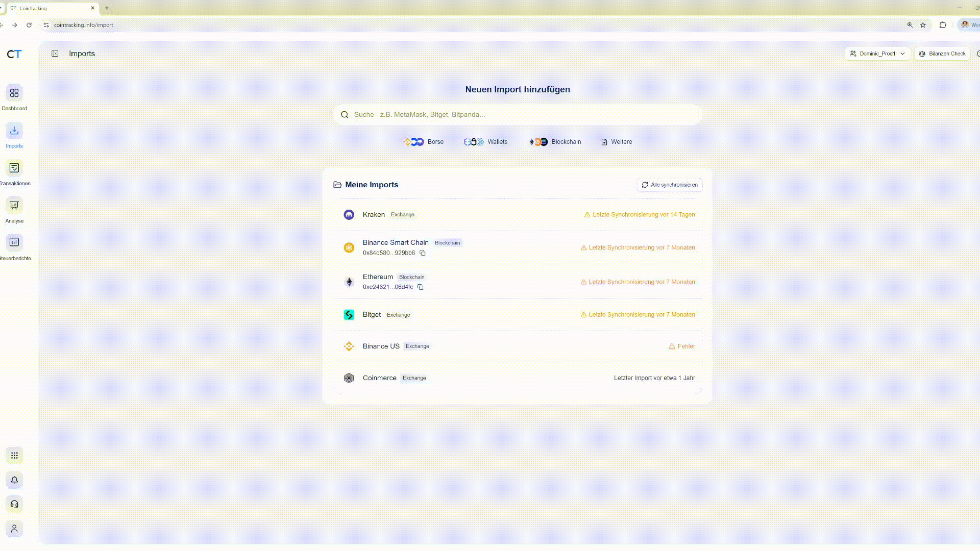Copy the Binance Smart Chain address
This screenshot has height=551, width=980.
423,253
